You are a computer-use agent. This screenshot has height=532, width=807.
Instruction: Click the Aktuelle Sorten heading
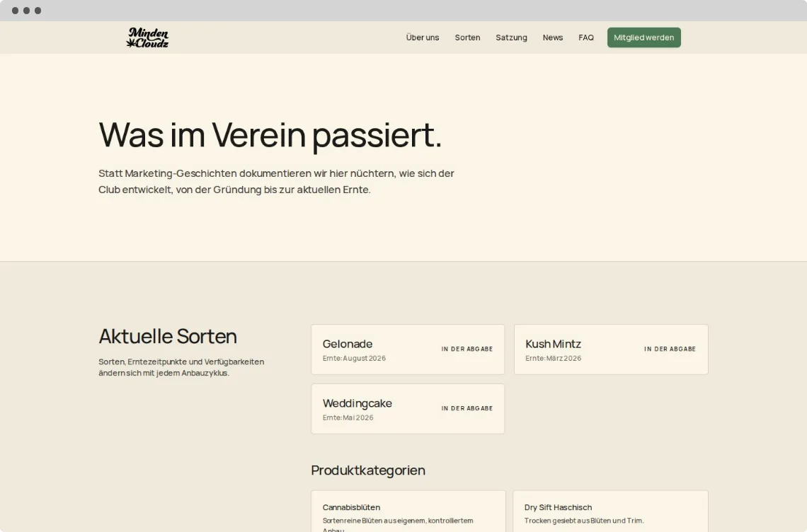tap(168, 337)
